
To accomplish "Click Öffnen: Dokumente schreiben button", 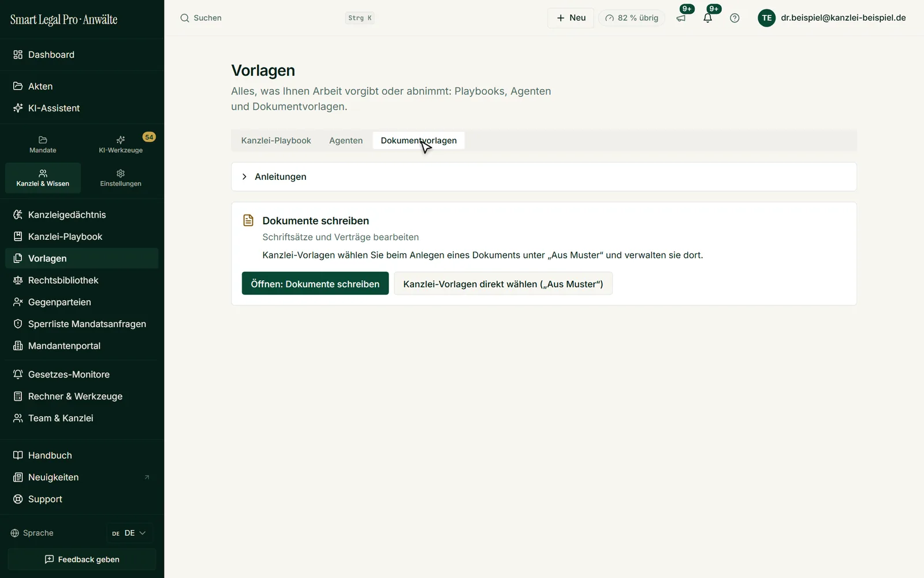I will coord(315,284).
